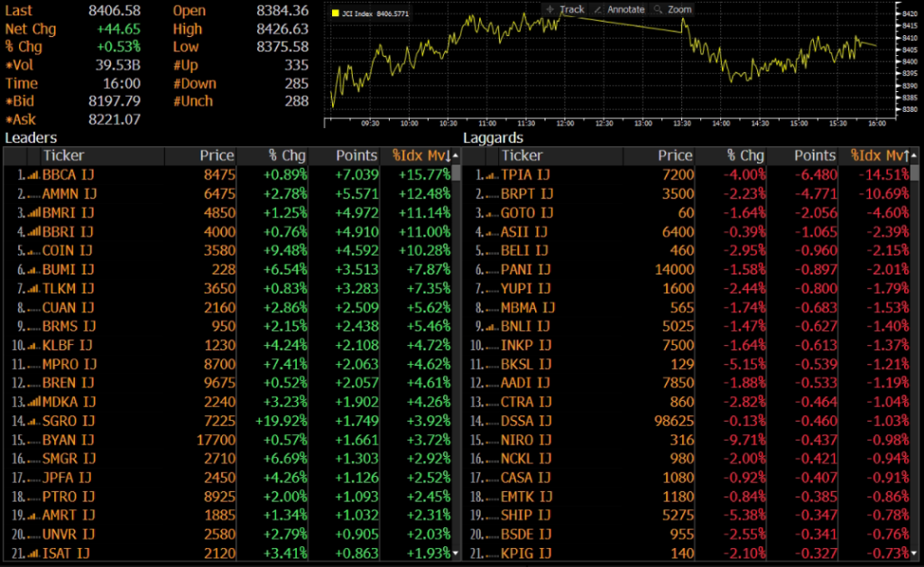924x567 pixels.
Task: Click the Leaders Ticker column header
Action: pyautogui.click(x=63, y=156)
